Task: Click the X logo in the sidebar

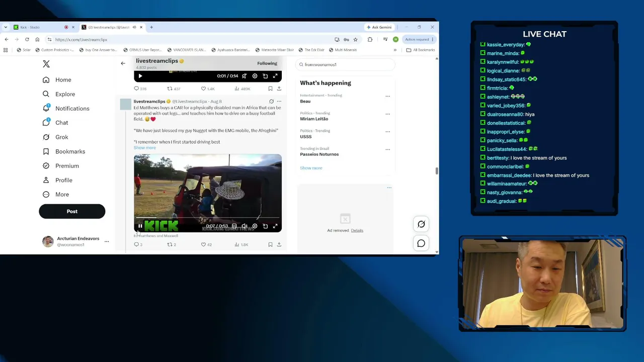Action: tap(46, 64)
